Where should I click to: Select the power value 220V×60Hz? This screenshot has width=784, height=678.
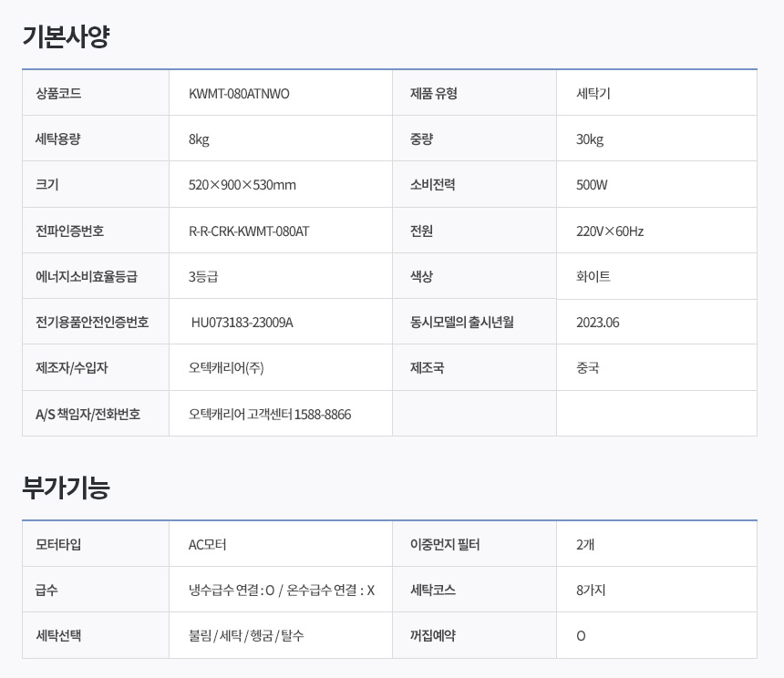pos(610,231)
